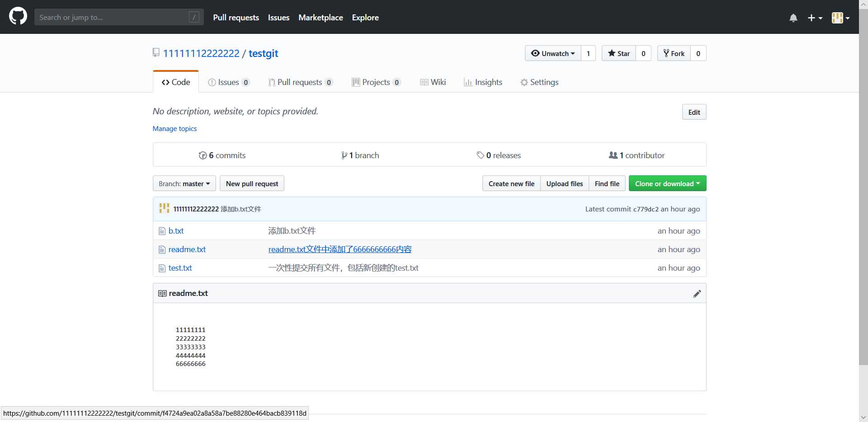Open Explore in top navigation
Image resolution: width=868 pixels, height=422 pixels.
pos(365,18)
